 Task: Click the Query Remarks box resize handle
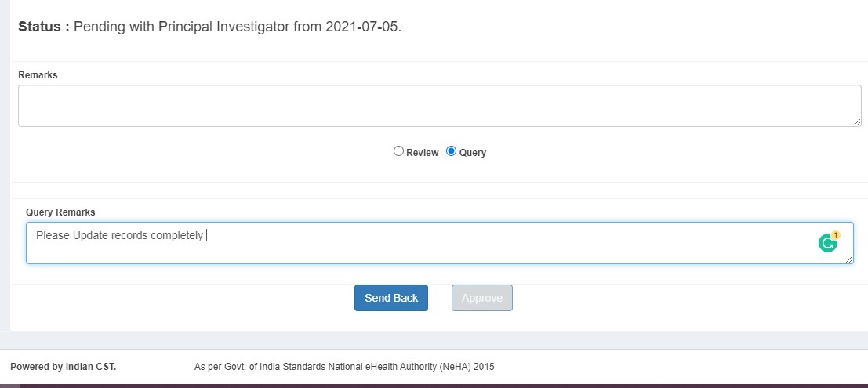point(849,259)
